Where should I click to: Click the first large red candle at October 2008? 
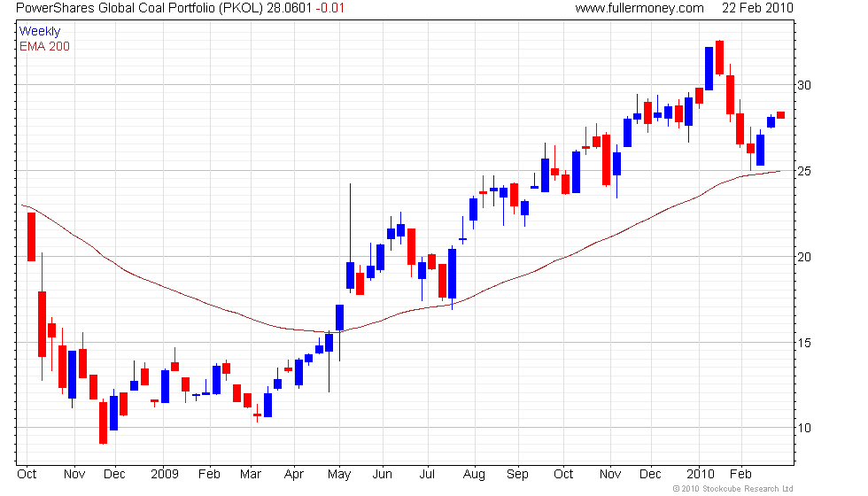point(32,237)
